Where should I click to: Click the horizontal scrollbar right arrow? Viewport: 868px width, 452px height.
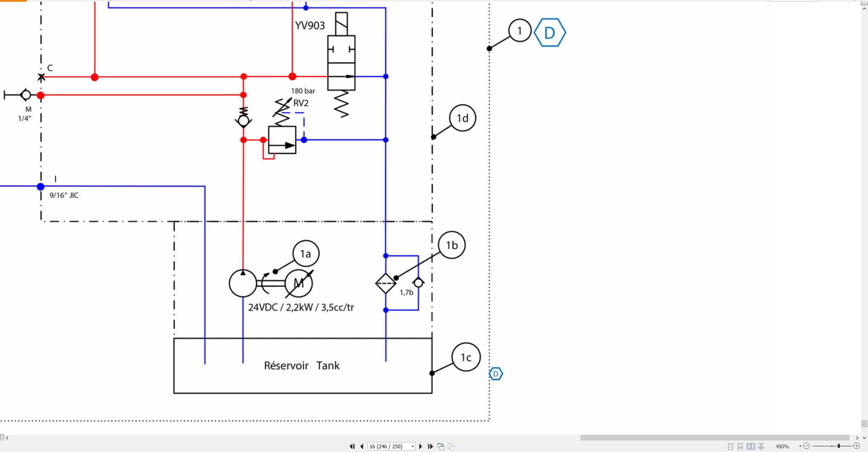coord(857,438)
